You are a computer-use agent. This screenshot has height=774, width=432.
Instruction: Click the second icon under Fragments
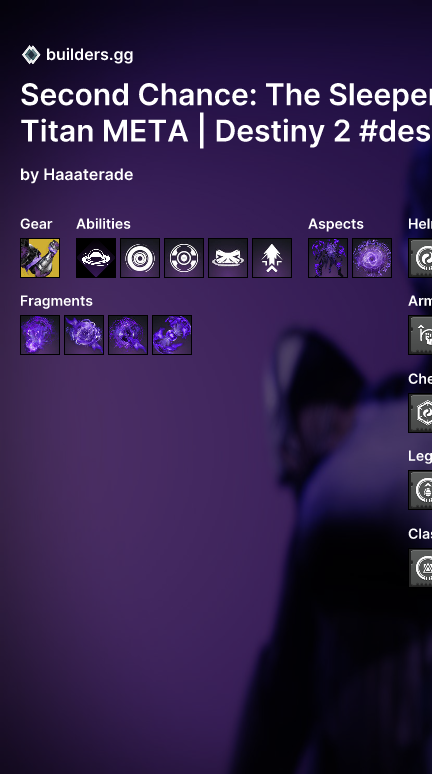click(x=84, y=335)
